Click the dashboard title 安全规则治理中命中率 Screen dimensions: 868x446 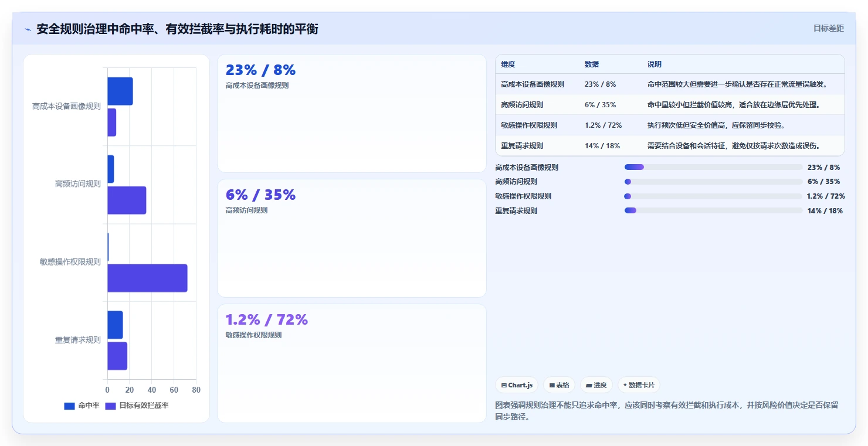pyautogui.click(x=177, y=29)
